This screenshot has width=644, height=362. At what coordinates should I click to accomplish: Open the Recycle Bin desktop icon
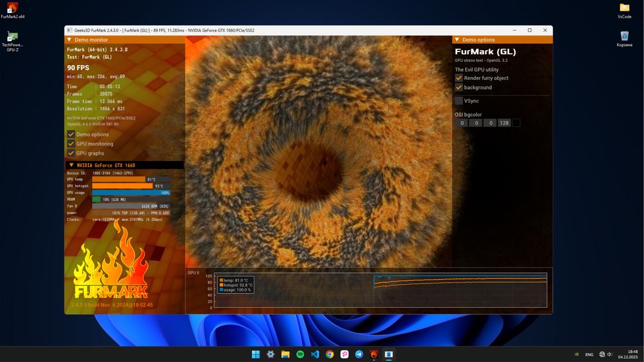coord(624,36)
